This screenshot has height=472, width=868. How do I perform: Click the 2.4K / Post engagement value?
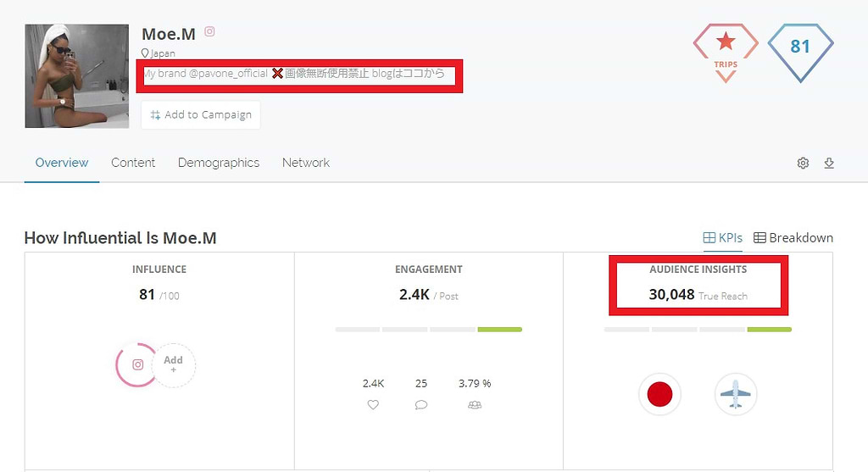pyautogui.click(x=428, y=295)
